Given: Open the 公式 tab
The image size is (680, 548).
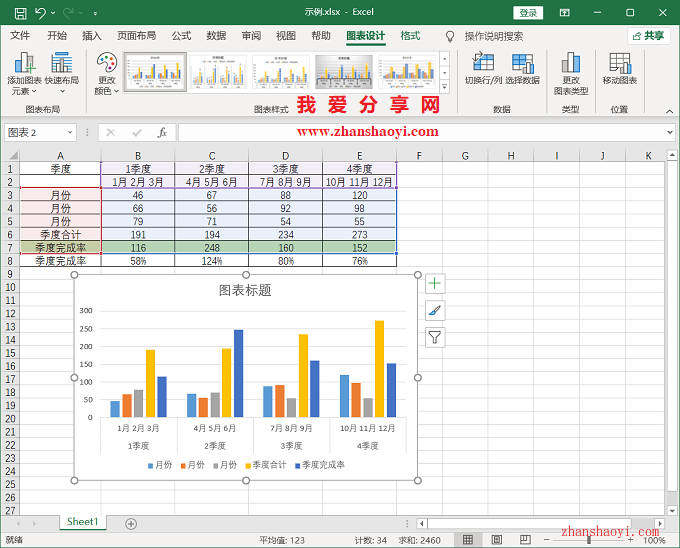Looking at the screenshot, I should click(x=181, y=36).
